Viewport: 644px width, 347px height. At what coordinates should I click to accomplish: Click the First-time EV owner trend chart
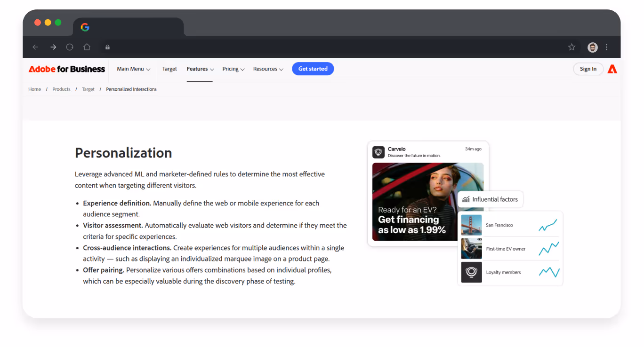click(x=549, y=249)
